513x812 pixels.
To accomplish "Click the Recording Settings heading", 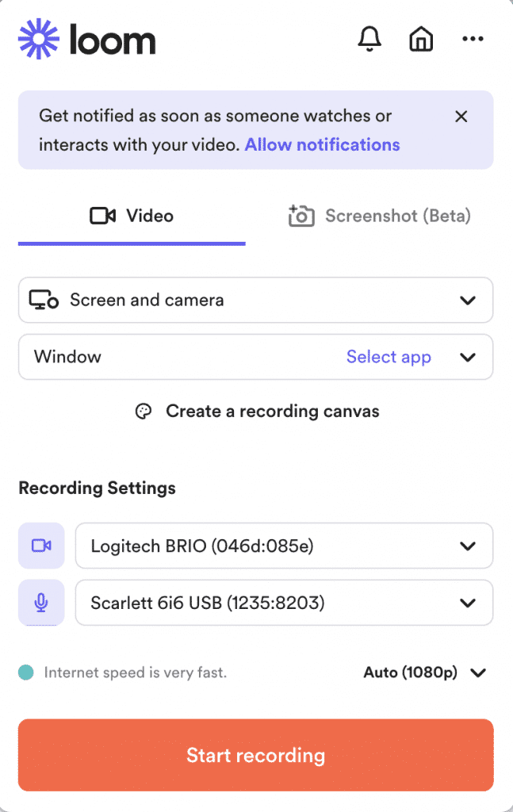I will pyautogui.click(x=98, y=488).
